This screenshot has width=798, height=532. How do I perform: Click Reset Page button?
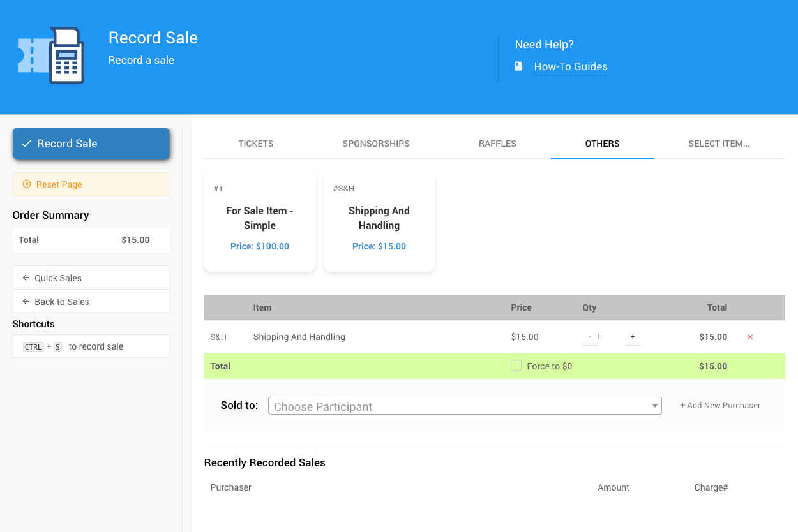[x=91, y=184]
